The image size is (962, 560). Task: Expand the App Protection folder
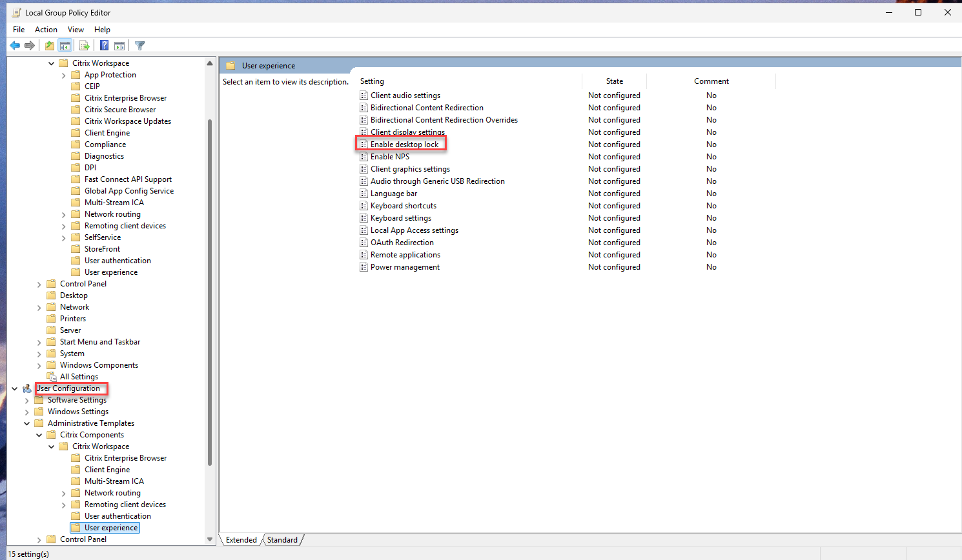64,75
